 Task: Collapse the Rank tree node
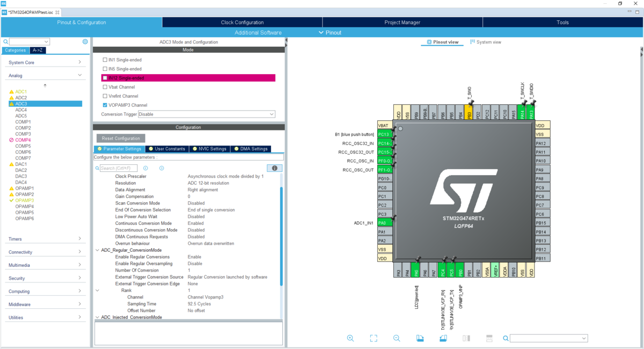tap(97, 290)
